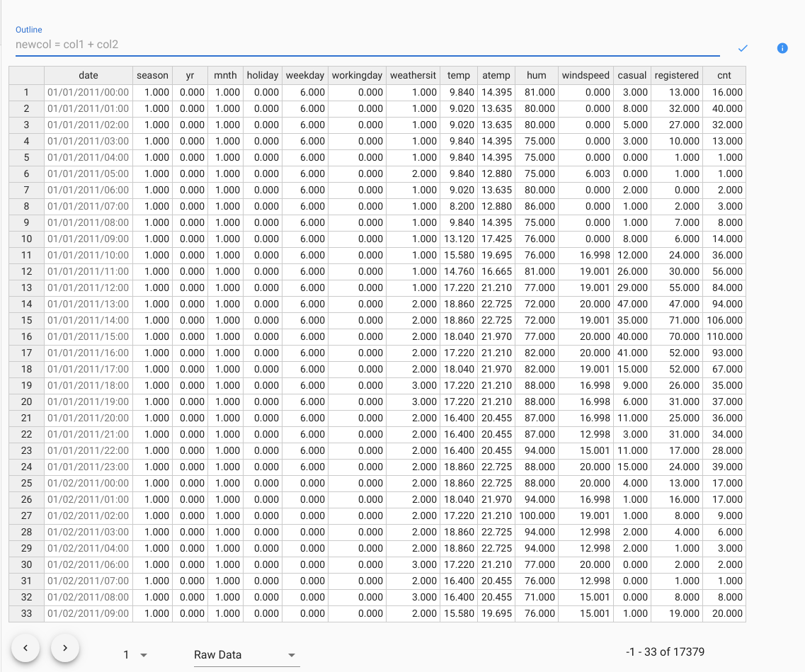The width and height of the screenshot is (805, 672).
Task: Select the windspeed column header
Action: (x=586, y=76)
